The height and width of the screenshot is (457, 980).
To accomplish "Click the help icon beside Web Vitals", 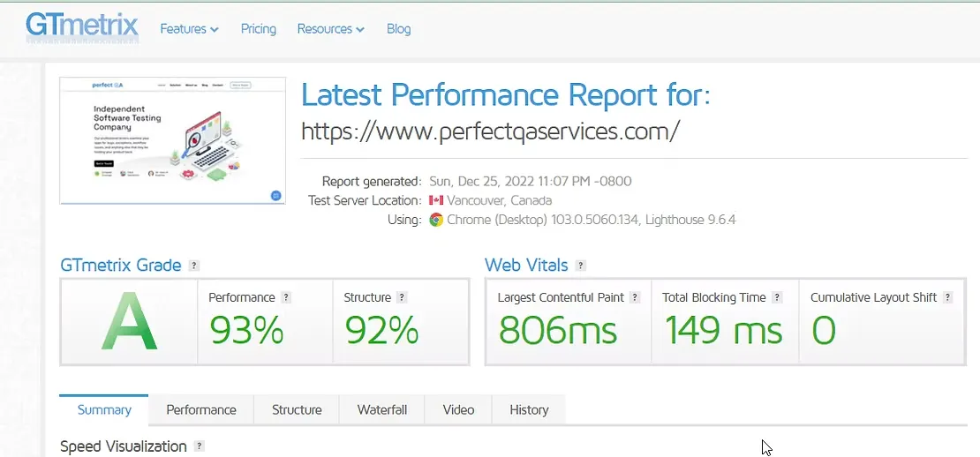I will 581,266.
